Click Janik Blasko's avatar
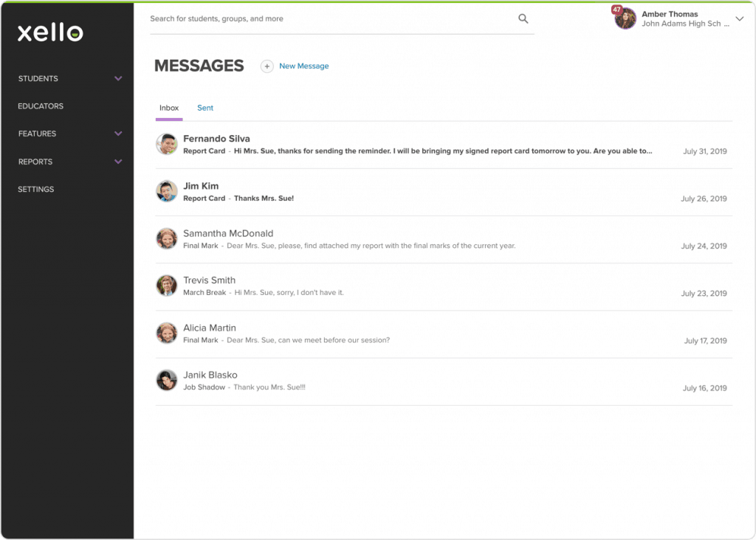This screenshot has height=540, width=756. pyautogui.click(x=167, y=381)
